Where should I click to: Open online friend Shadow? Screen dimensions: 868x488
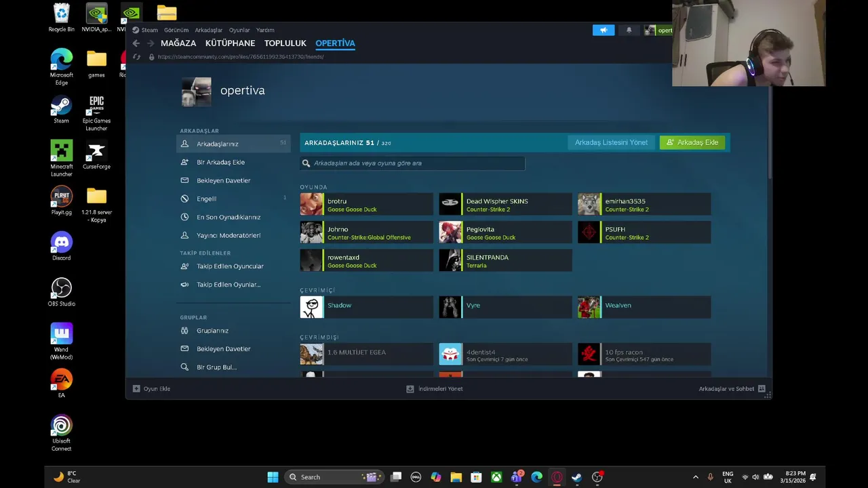[x=366, y=307]
